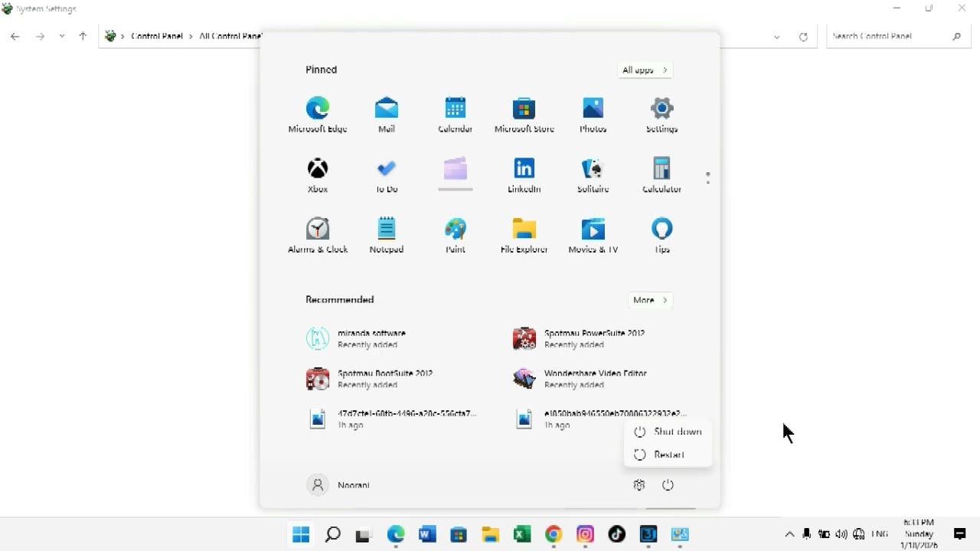Image resolution: width=980 pixels, height=551 pixels.
Task: Open recommended Spotmau BootSuite 2012
Action: [370, 379]
